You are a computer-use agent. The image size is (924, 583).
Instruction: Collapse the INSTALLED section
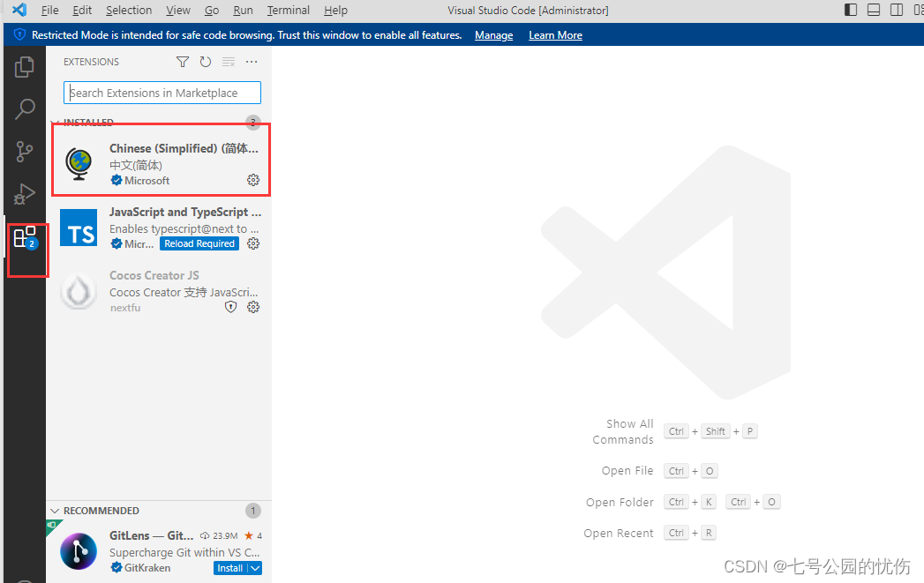click(54, 123)
